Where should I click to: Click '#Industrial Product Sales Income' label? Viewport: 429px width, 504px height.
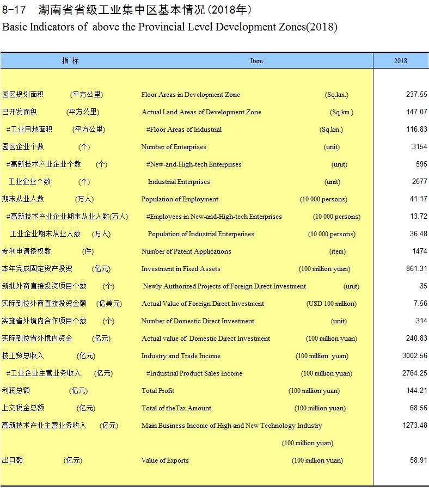[x=194, y=373]
